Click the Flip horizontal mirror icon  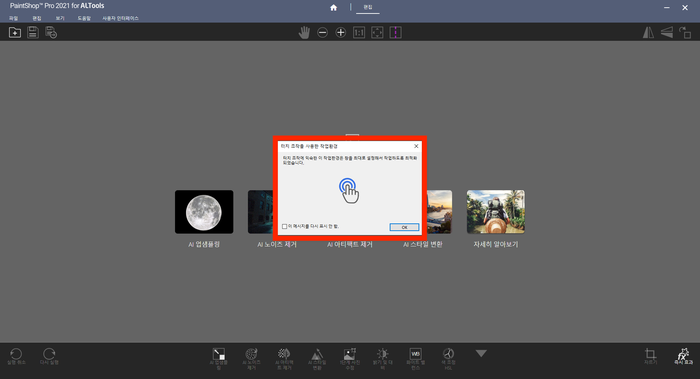click(x=648, y=33)
